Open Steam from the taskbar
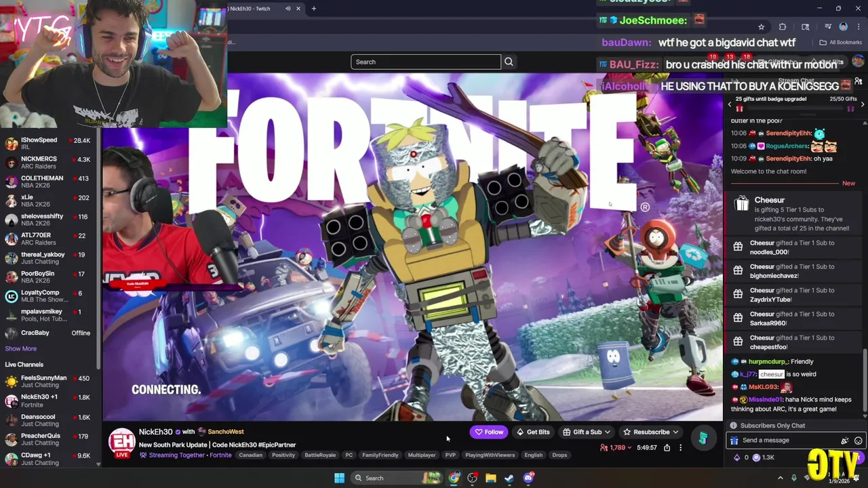Viewport: 868px width, 488px height. coord(509,479)
